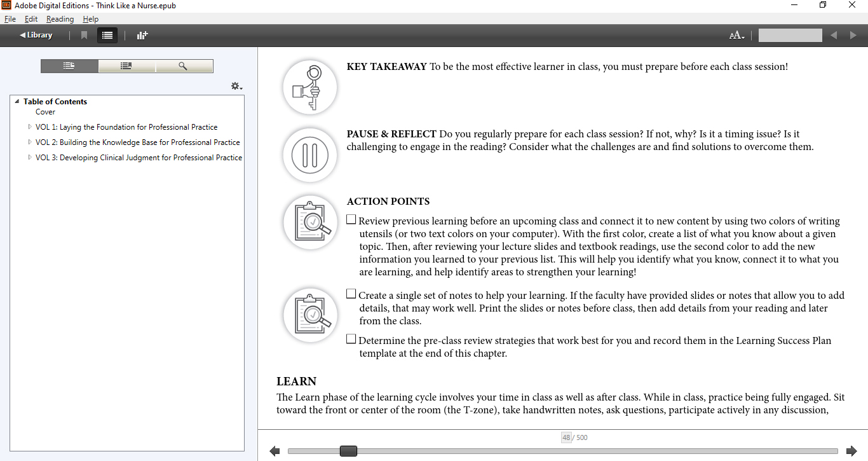
Task: Collapse the Table of Contents root
Action: click(x=17, y=102)
